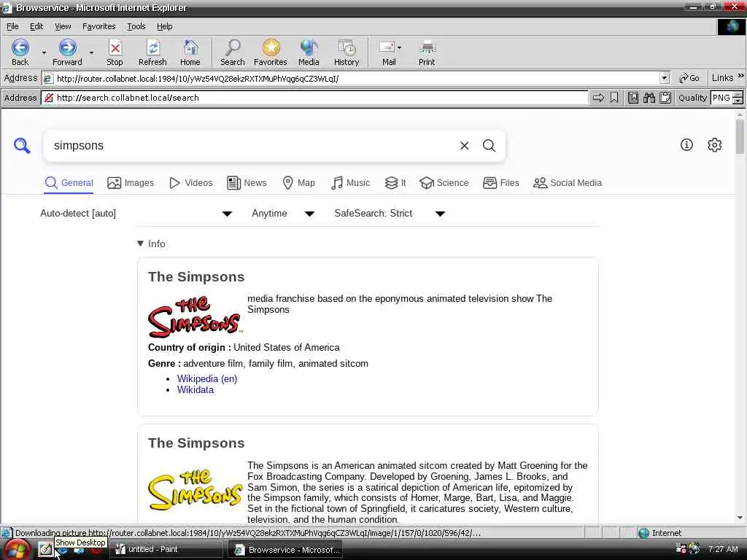Click the bookmark ribbon icon in Browservice bar
Image resolution: width=747 pixels, height=560 pixels.
pos(614,98)
